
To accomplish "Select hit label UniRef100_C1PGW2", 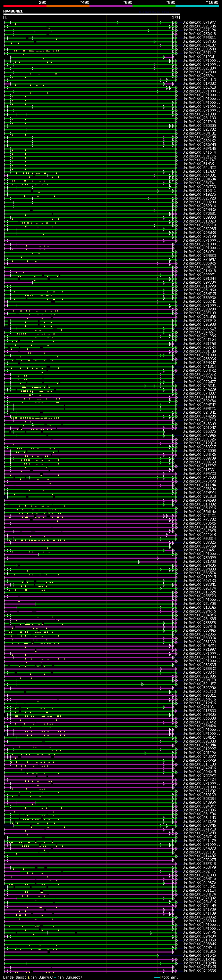I will [x=199, y=84].
